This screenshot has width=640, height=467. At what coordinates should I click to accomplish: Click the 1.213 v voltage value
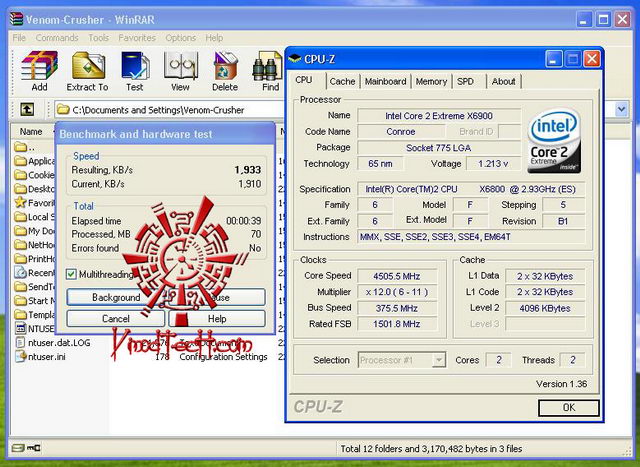[493, 164]
